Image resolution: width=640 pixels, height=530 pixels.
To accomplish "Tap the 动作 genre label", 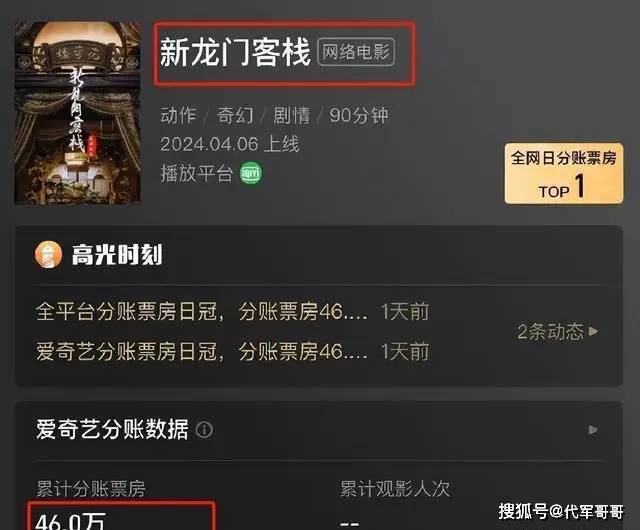I will coord(178,115).
